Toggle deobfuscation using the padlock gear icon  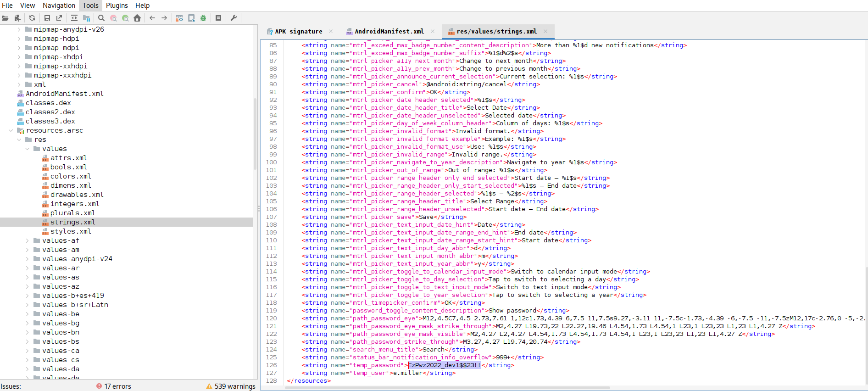click(x=179, y=18)
